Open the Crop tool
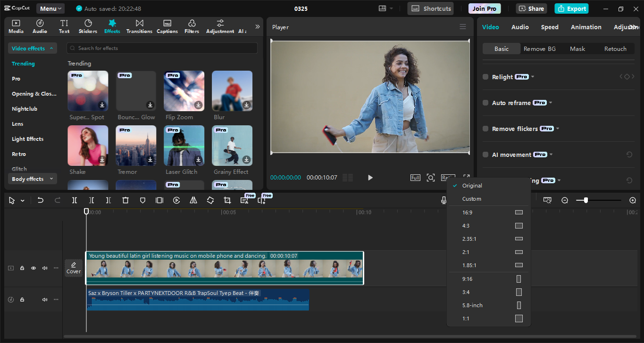Screen dimensions: 644x343 [x=227, y=200]
